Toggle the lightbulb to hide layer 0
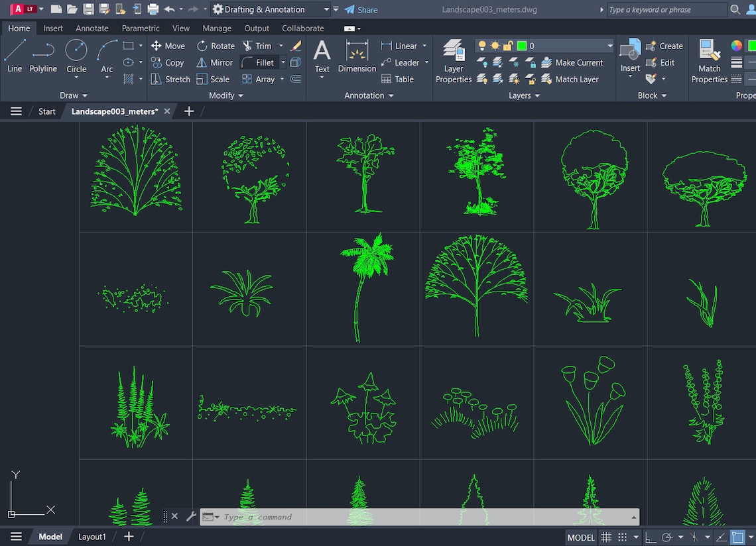Image resolution: width=756 pixels, height=546 pixels. pyautogui.click(x=482, y=45)
